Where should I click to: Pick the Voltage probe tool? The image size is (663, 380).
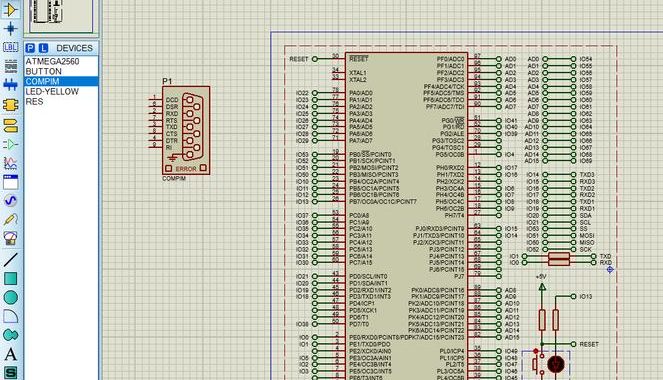(x=10, y=219)
